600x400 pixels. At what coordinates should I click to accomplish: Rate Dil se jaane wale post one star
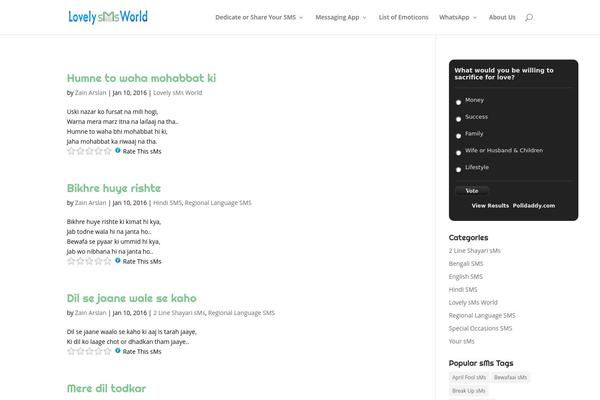pos(71,351)
